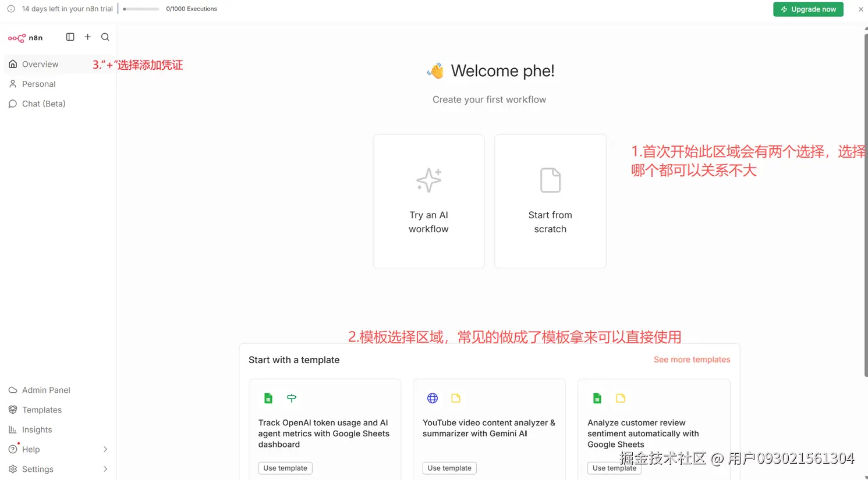Expand Help submenu chevron

tap(105, 449)
